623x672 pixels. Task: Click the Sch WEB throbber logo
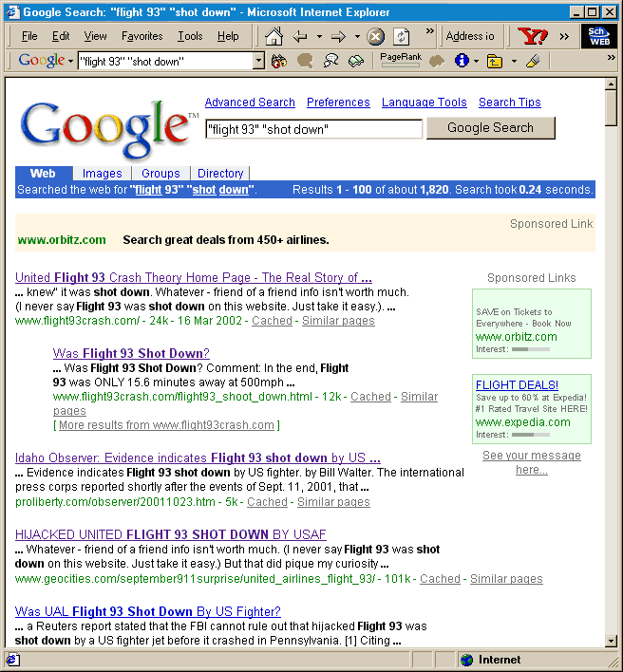pos(599,36)
